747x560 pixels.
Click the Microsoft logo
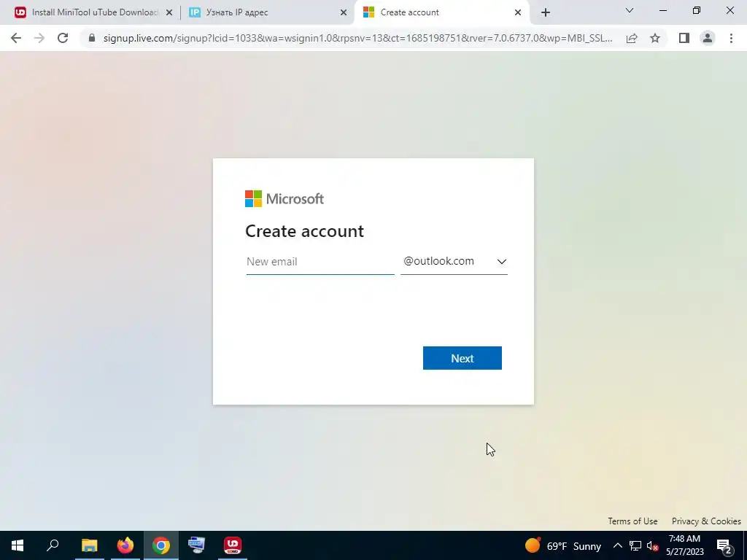[285, 198]
